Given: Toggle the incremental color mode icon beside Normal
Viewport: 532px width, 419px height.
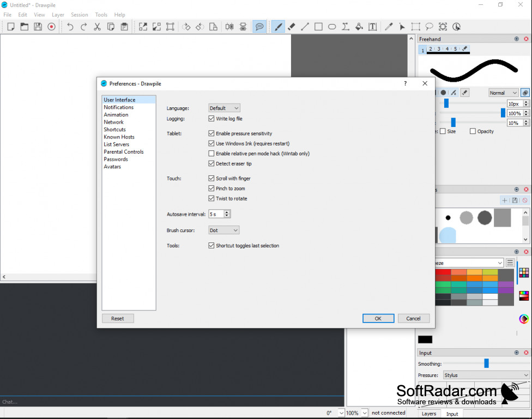Looking at the screenshot, I should point(525,93).
